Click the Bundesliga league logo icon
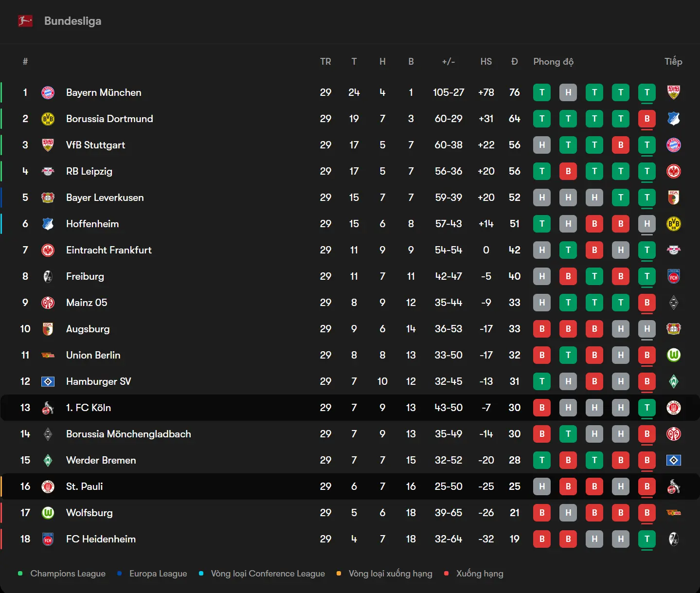The image size is (700, 593). [x=25, y=21]
